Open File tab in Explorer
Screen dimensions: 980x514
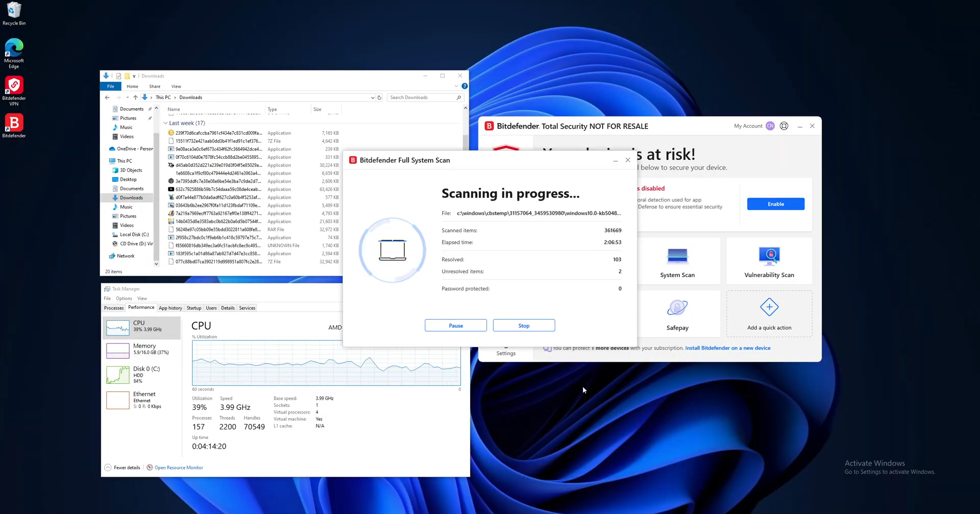click(x=111, y=86)
